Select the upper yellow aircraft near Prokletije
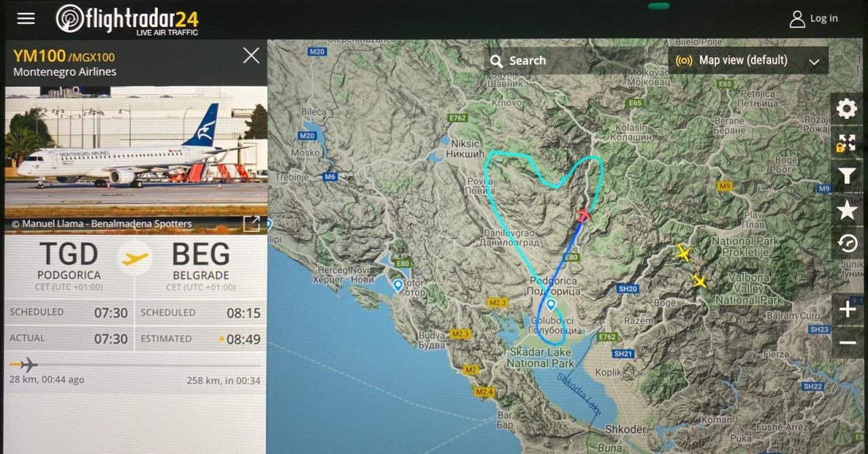 click(683, 253)
